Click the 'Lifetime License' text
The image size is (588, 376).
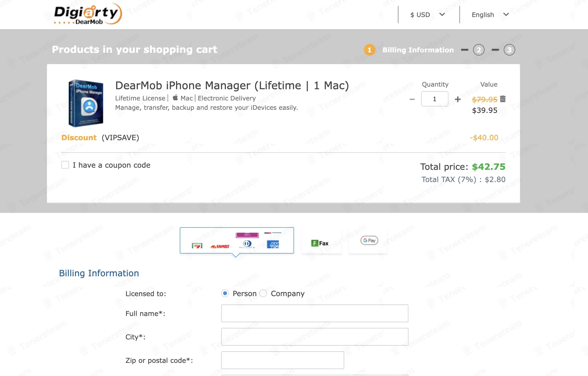point(140,98)
